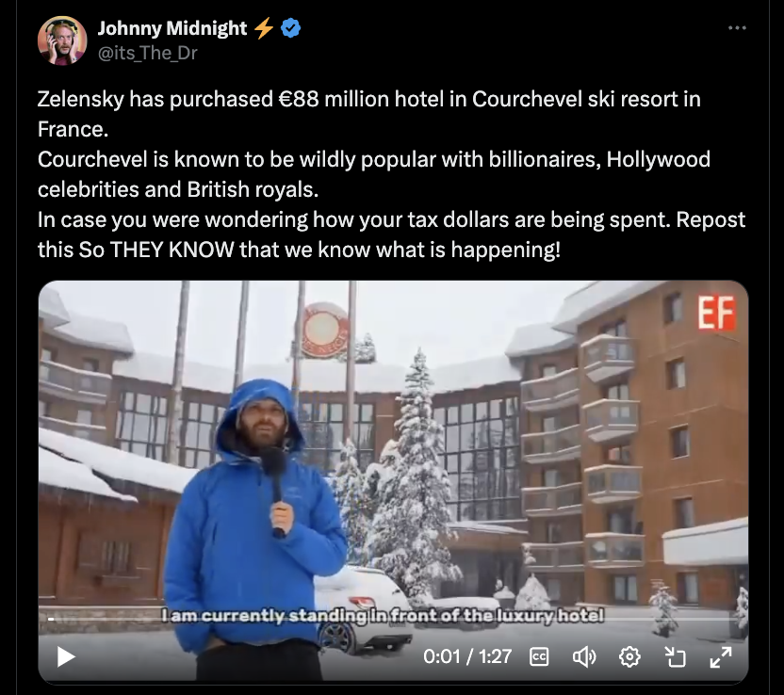784x695 pixels.
Task: Click the reporter in blue jacket
Action: 254,529
